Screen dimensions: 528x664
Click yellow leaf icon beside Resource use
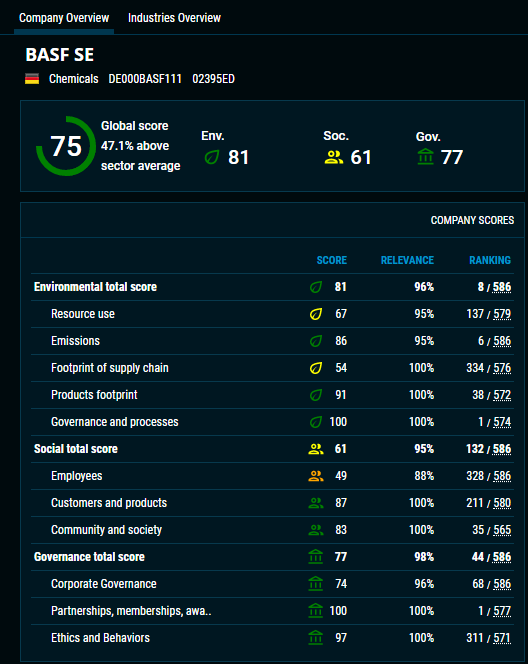point(316,314)
